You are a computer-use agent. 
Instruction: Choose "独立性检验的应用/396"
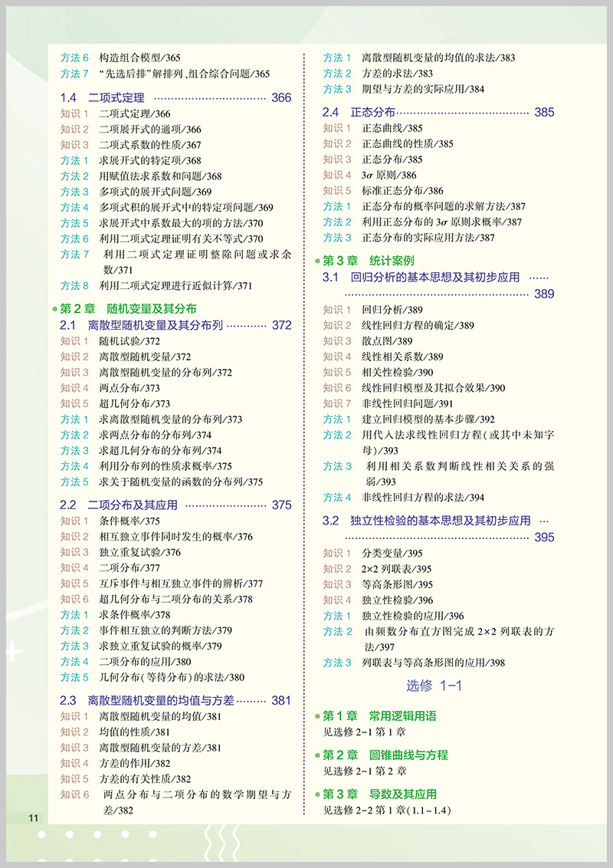tap(413, 616)
